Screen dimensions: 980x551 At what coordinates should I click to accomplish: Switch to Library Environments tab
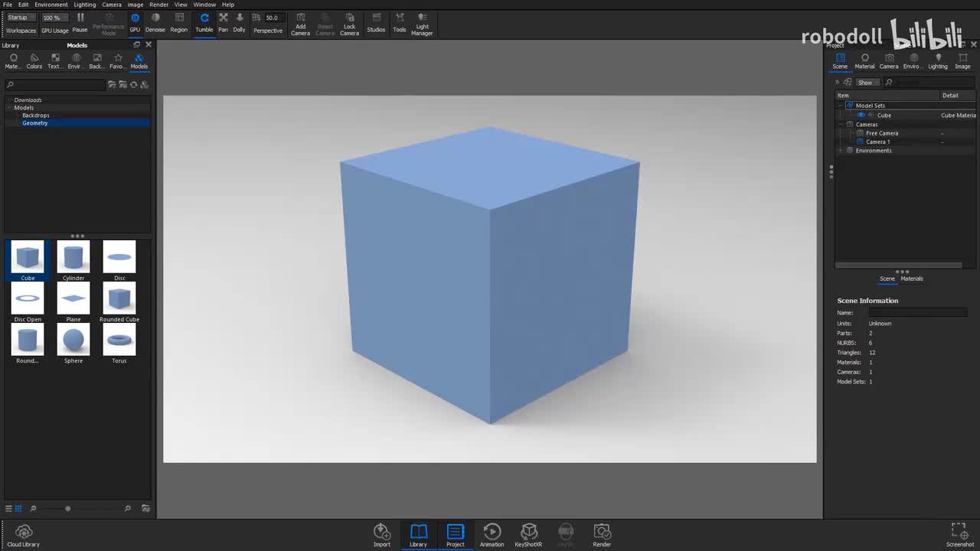[76, 61]
